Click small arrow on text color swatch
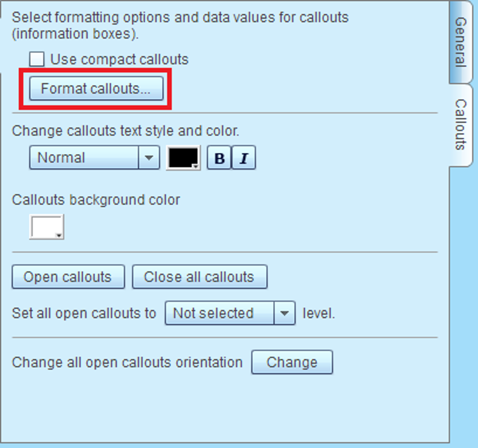 (x=195, y=166)
